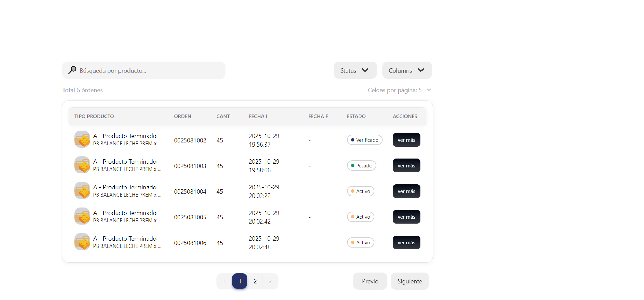Screen dimensions: 644x300
Task: Click the previous page left chevron
Action: click(x=224, y=281)
